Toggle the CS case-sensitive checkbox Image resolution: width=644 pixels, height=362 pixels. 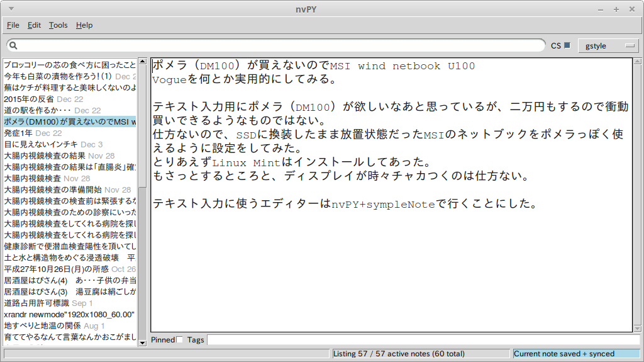[x=567, y=45]
